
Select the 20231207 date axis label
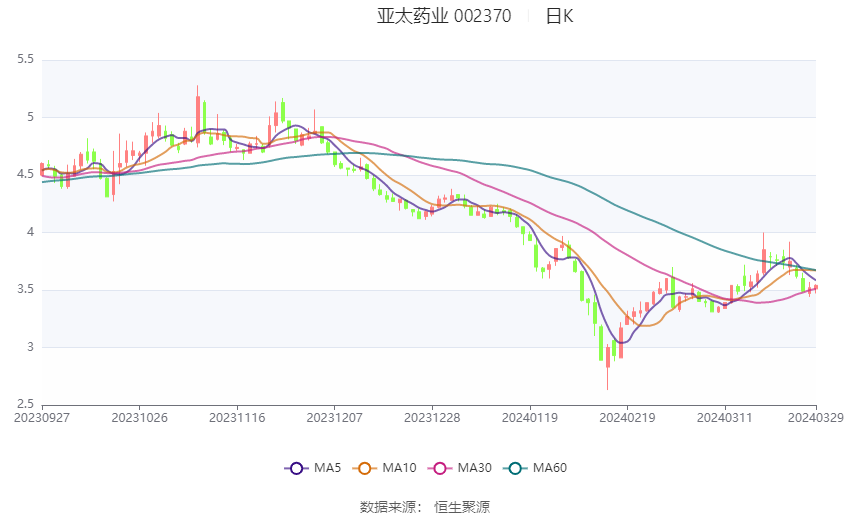(x=334, y=418)
